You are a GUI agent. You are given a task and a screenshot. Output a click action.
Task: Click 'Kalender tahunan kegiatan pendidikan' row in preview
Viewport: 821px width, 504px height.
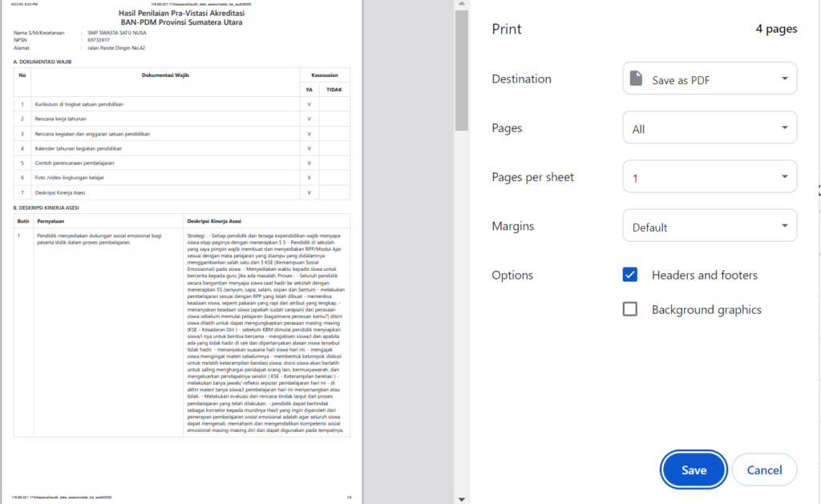pos(77,148)
